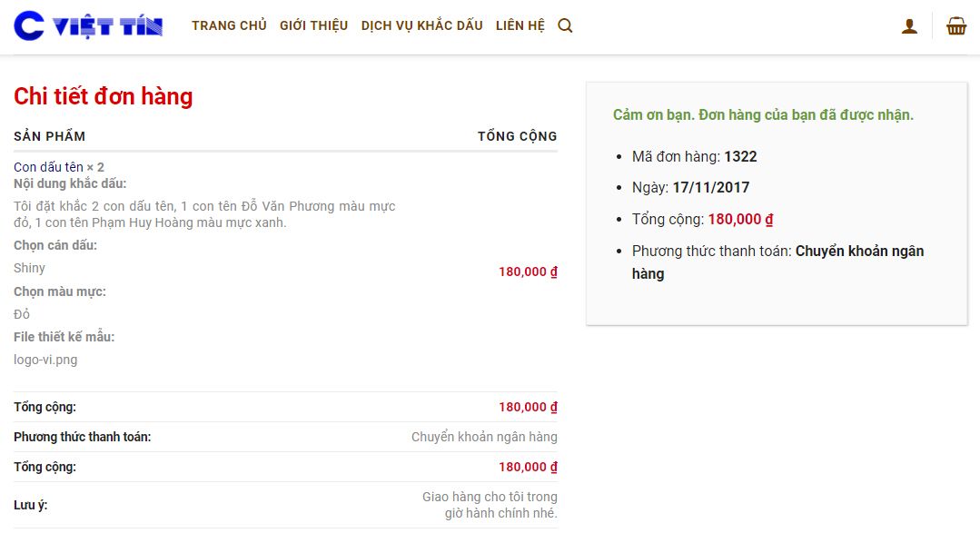980x543 pixels.
Task: Click the Lưu ý delivery note text
Action: coord(490,505)
